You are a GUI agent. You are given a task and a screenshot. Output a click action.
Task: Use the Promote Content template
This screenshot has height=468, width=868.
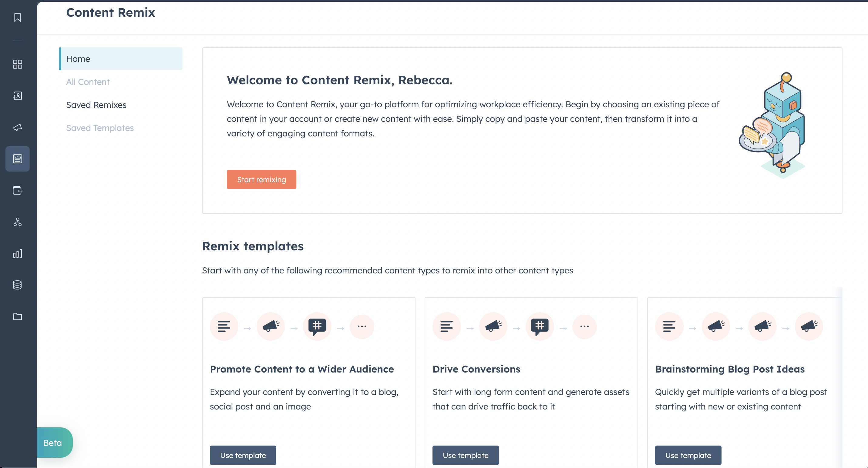click(243, 455)
